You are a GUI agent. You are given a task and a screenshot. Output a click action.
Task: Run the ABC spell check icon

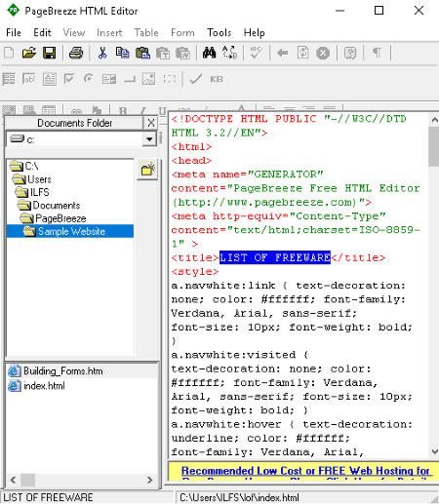point(256,53)
